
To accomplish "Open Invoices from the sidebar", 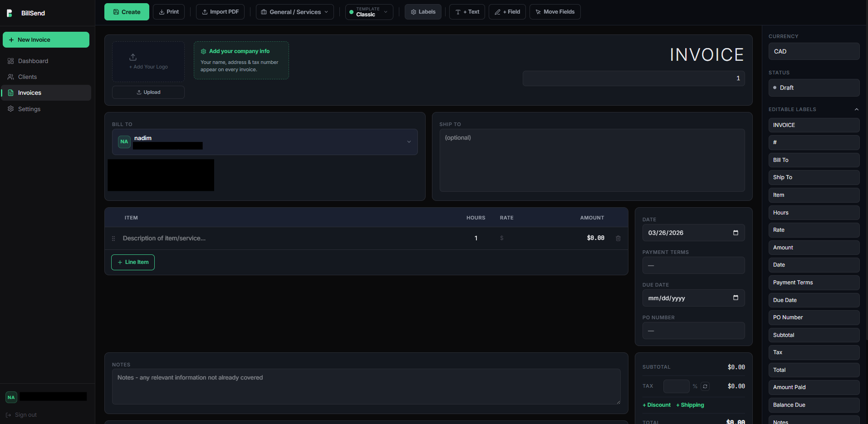I will point(46,93).
